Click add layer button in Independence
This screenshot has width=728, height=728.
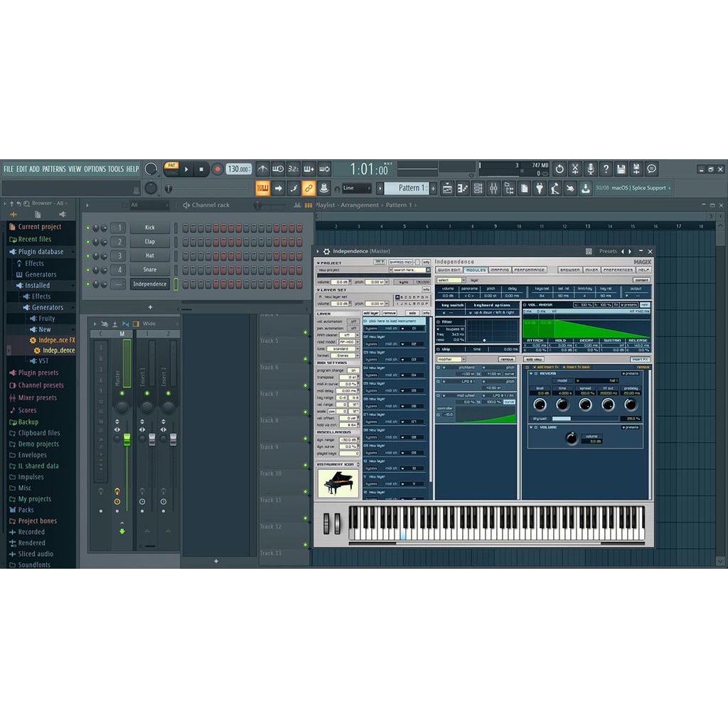tap(371, 314)
